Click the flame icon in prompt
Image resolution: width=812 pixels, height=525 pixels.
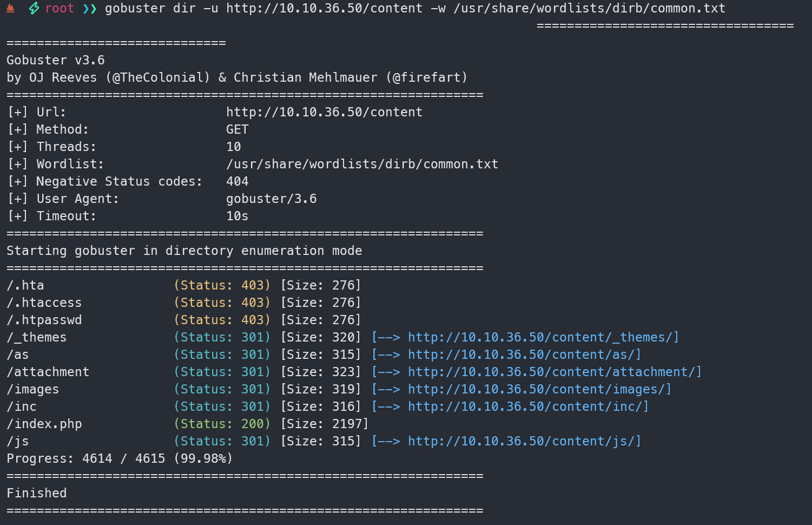(10, 8)
